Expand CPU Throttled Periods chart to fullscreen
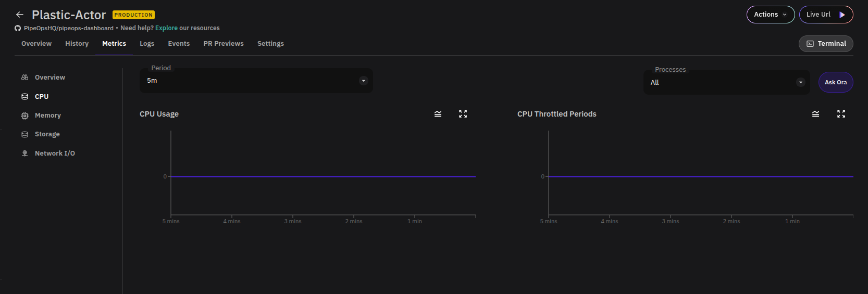The width and height of the screenshot is (868, 294). (x=841, y=114)
